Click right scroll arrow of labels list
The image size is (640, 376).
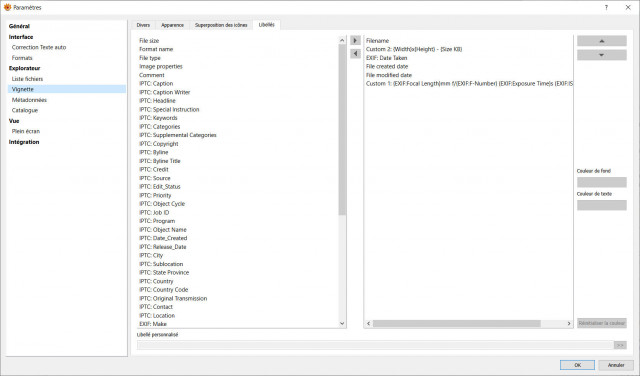tap(569, 323)
